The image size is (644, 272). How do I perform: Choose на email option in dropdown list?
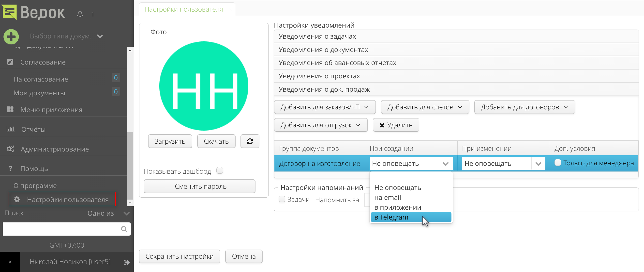click(388, 198)
